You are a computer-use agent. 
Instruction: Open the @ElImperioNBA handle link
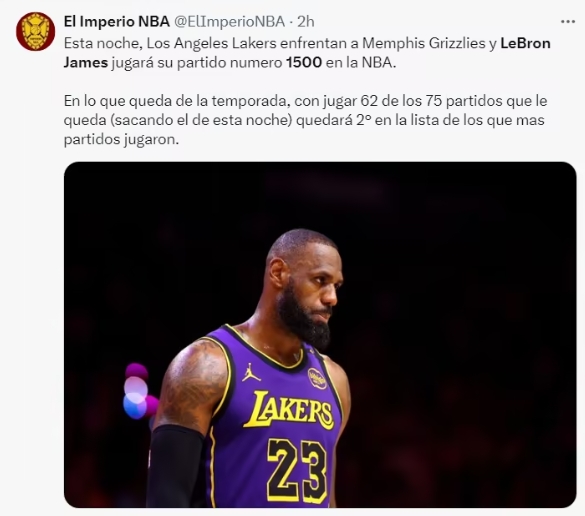coord(229,22)
